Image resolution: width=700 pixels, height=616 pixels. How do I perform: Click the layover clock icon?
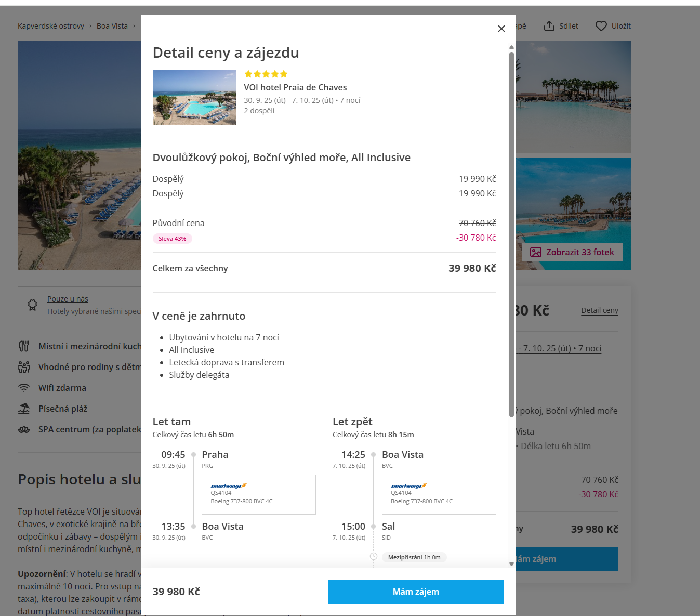(373, 557)
